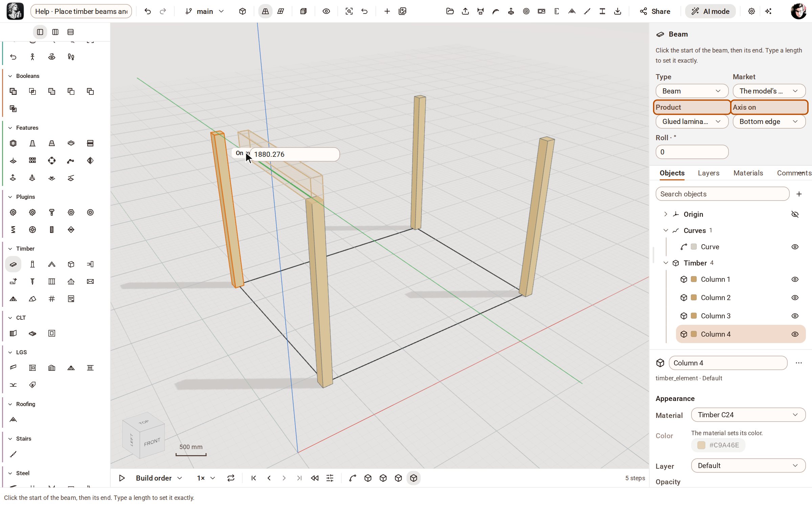Viewport: 812px width, 508px height.
Task: Click the Roll angle input field
Action: (x=692, y=152)
